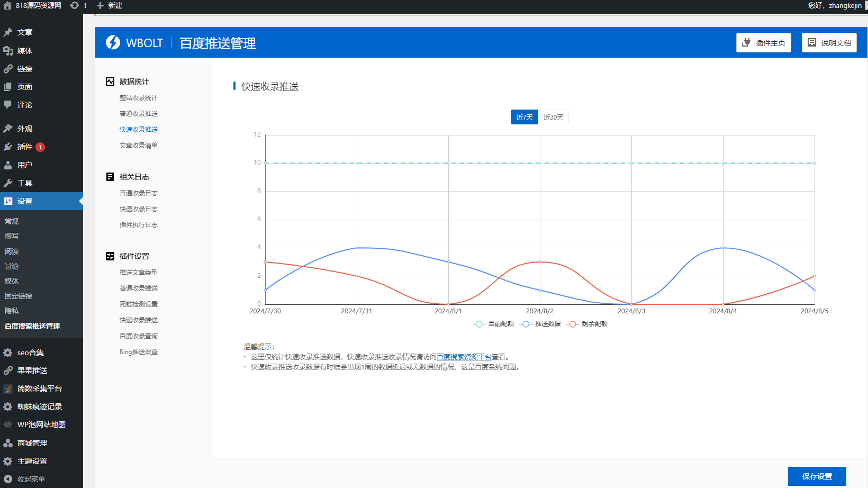Click 推送数据 point at 2024/8/4
The width and height of the screenshot is (868, 488).
[723, 248]
